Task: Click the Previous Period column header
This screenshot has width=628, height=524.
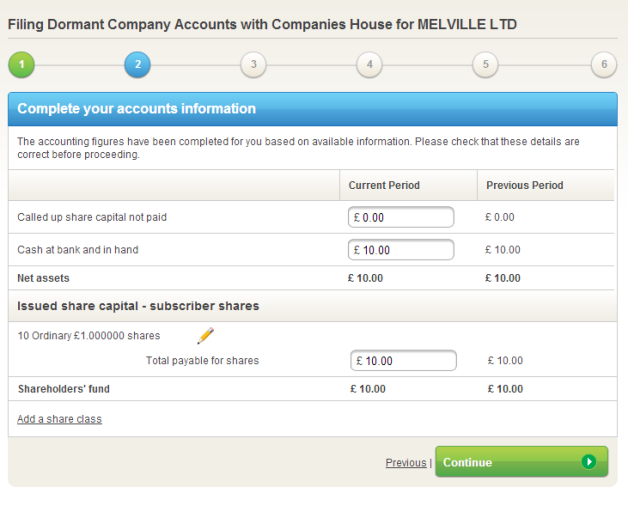Action: click(524, 186)
